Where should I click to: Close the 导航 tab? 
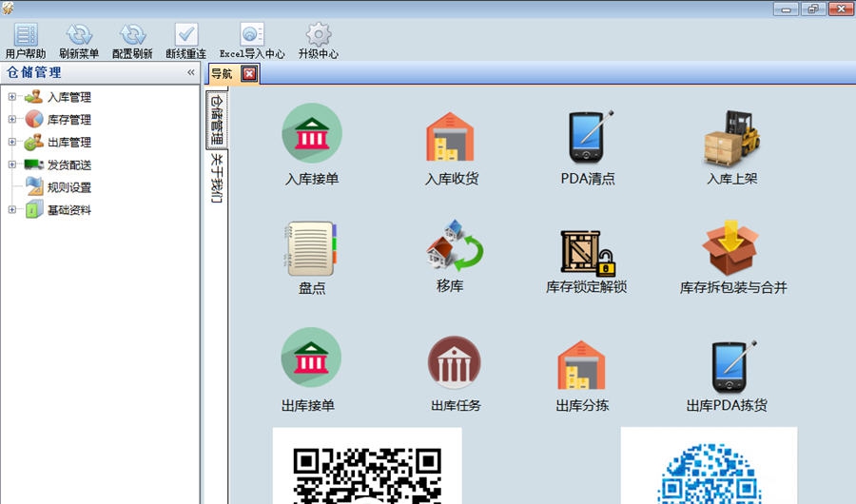coord(249,74)
